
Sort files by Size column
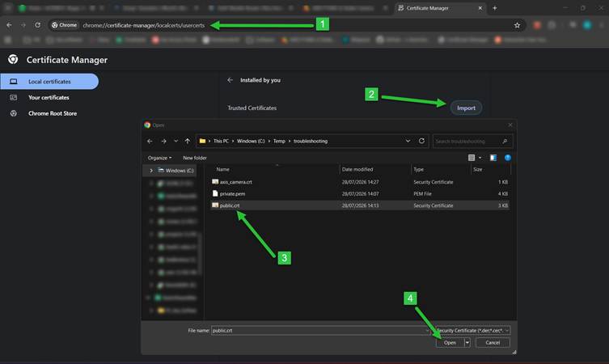490,169
